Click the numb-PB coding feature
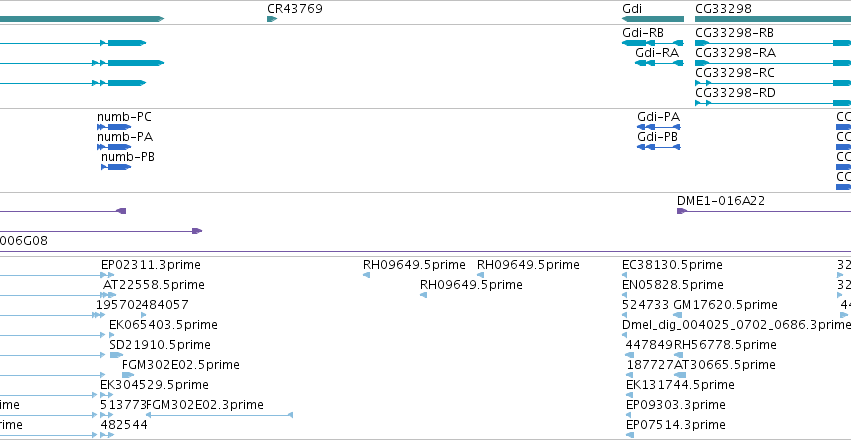This screenshot has height=440, width=851. click(x=116, y=167)
